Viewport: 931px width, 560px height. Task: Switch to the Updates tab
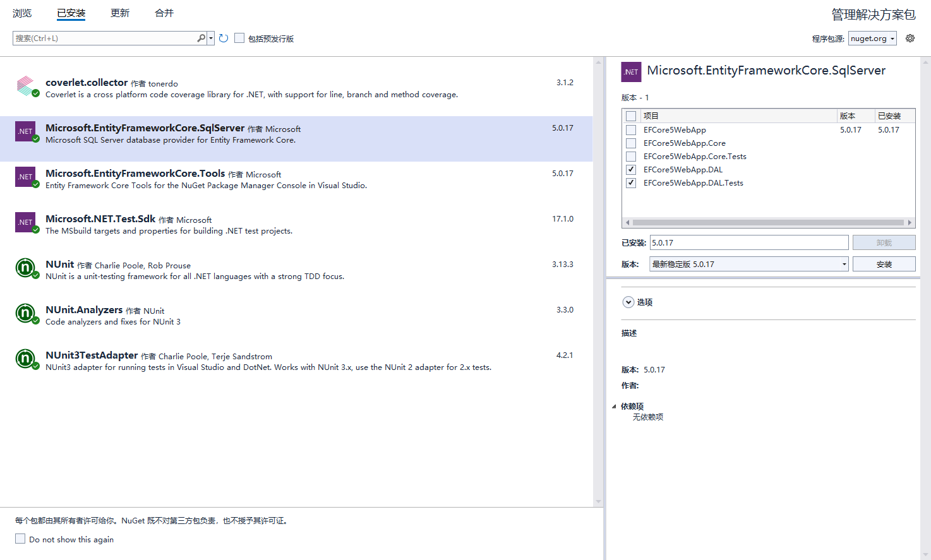pos(120,13)
